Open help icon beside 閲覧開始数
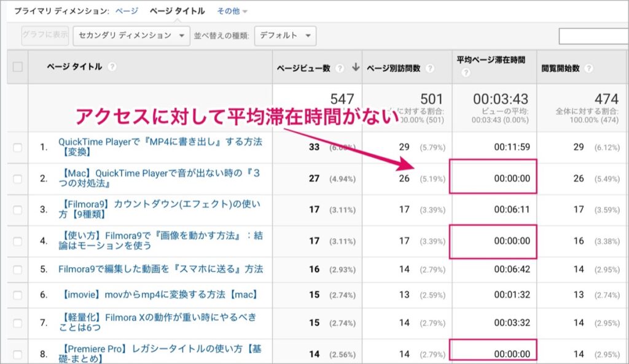This screenshot has height=364, width=629. point(588,68)
